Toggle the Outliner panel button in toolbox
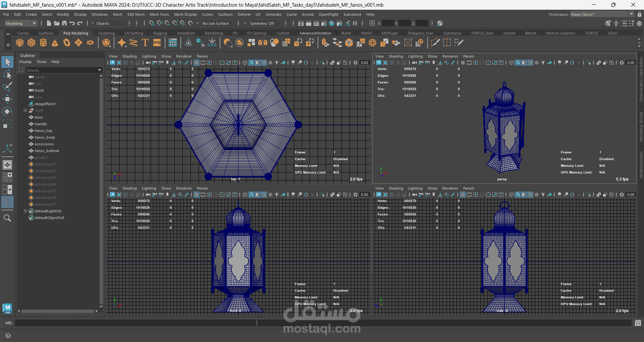Screen dimensions: 644x342 click(x=7, y=202)
